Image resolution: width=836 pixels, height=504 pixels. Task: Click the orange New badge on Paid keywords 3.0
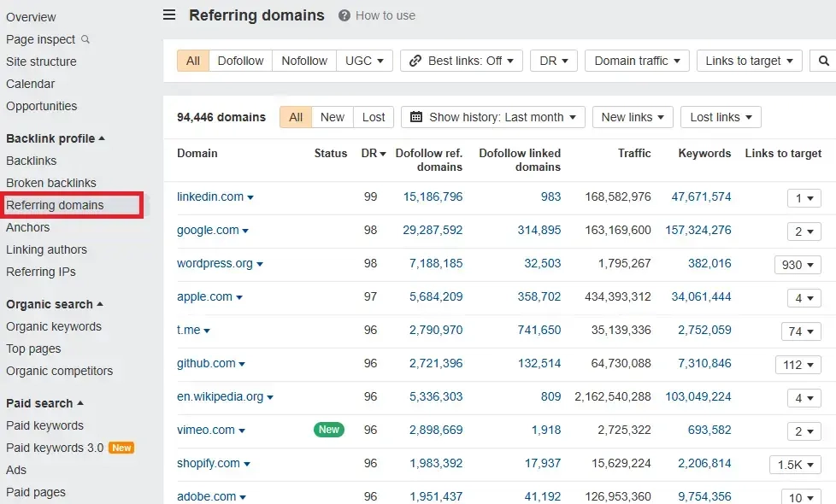(121, 448)
